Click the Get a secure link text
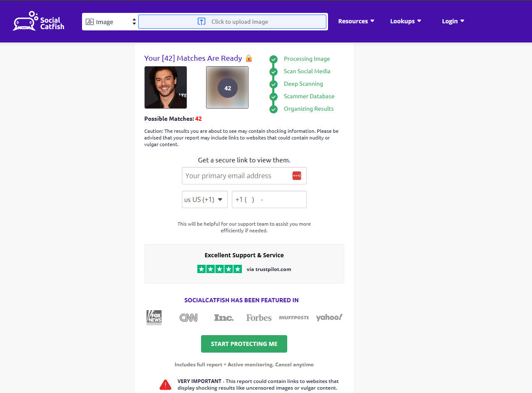 [244, 160]
